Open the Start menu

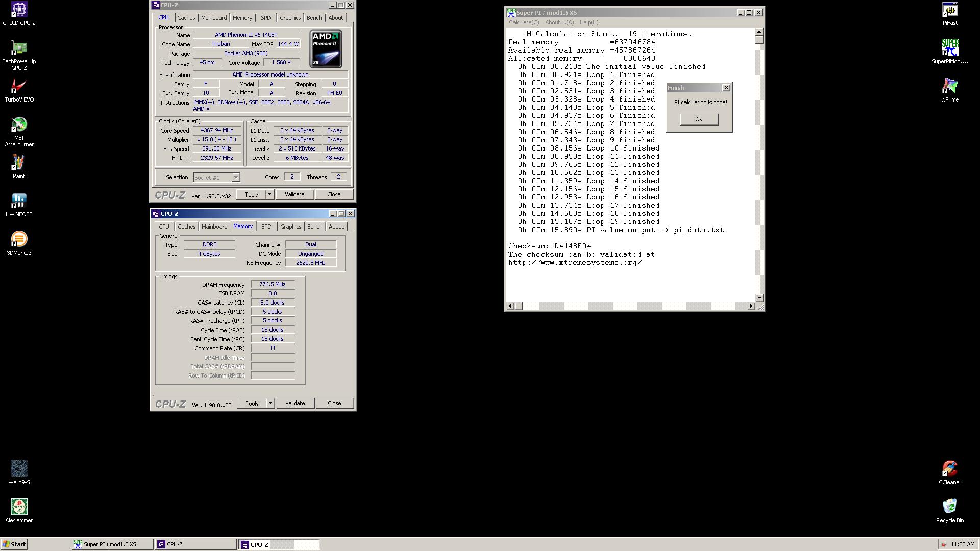coord(14,544)
